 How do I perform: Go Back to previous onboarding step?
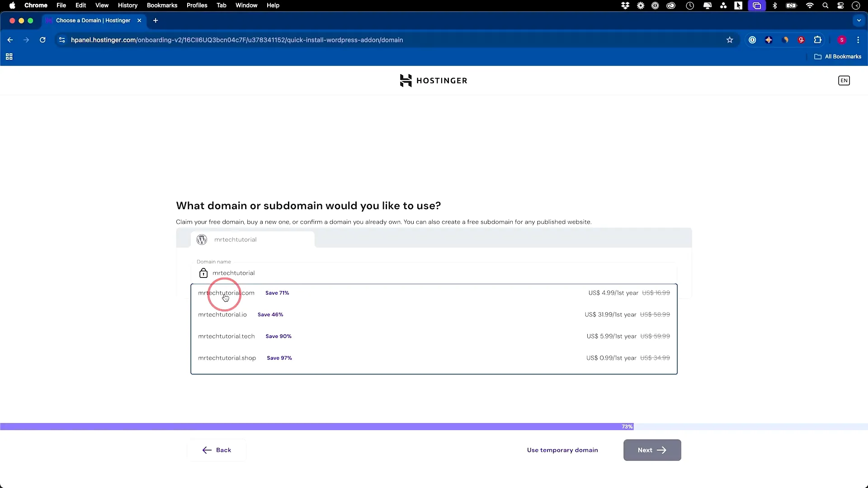[x=217, y=450]
